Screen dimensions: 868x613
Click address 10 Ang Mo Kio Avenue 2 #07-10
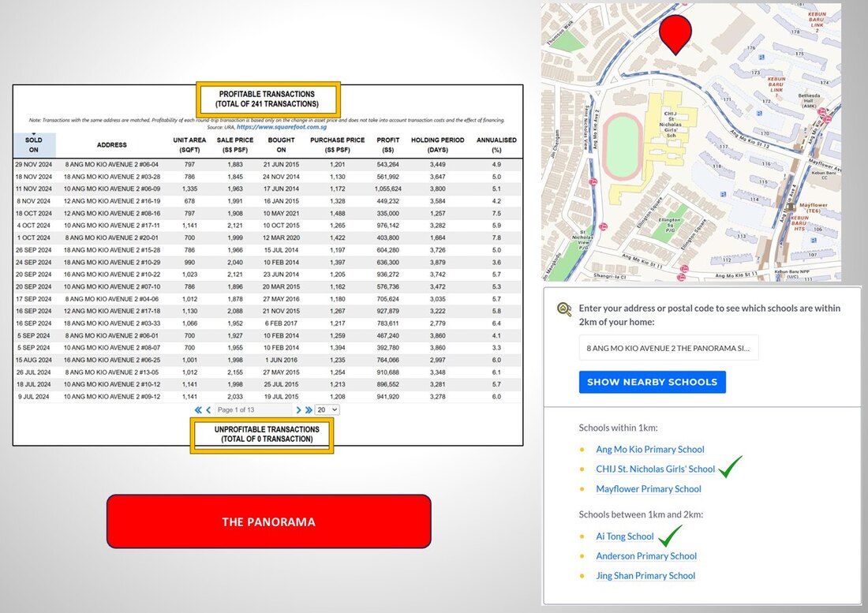[x=112, y=286]
